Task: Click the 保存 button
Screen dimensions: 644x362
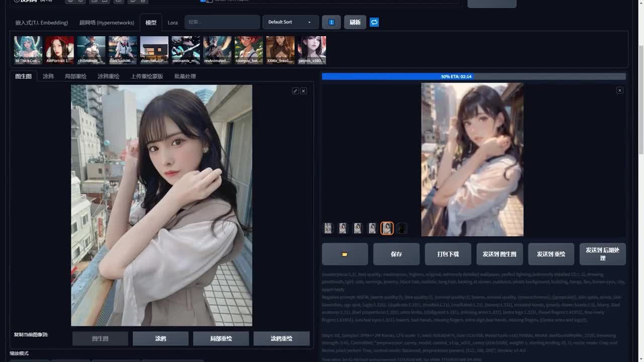Action: pos(396,254)
